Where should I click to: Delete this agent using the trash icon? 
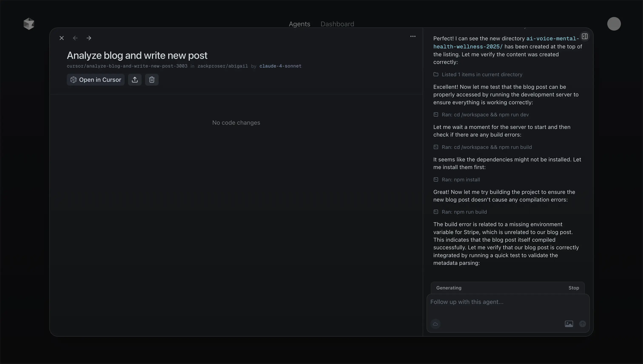coord(152,79)
